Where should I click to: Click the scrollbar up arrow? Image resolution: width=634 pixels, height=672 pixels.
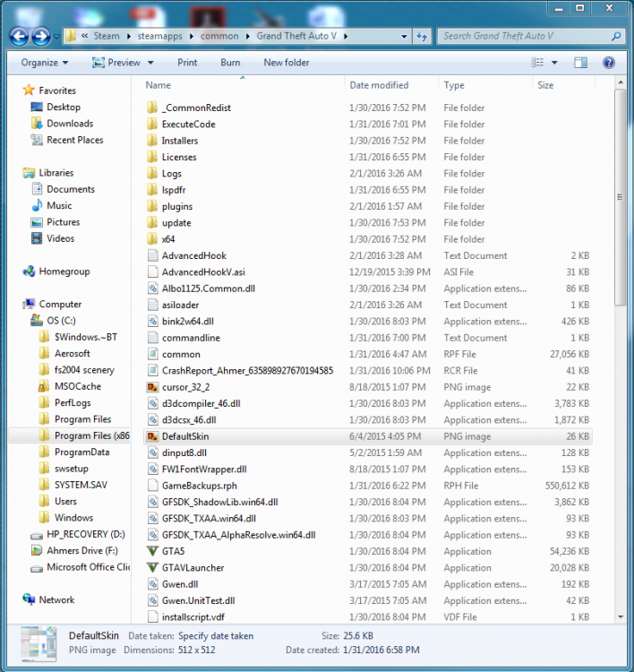pos(621,82)
